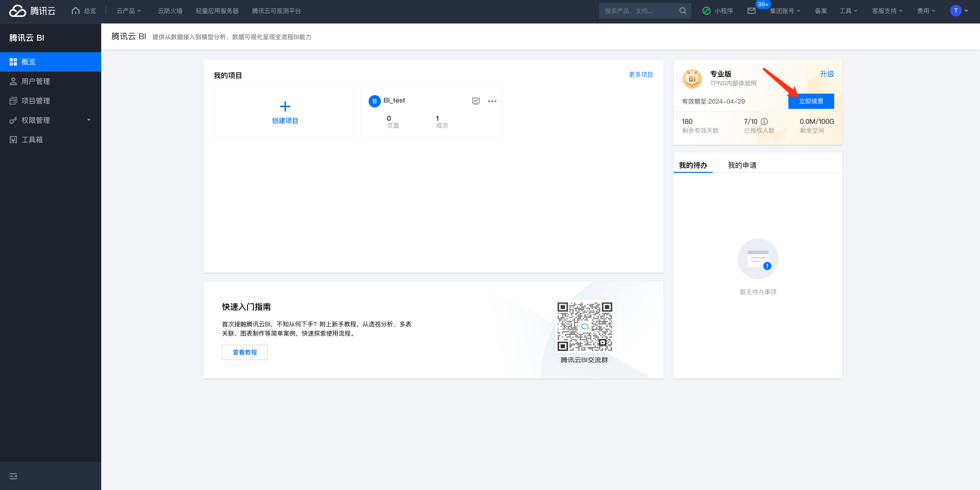
Task: Click the Tencent Cloud logo icon
Action: pos(17,11)
